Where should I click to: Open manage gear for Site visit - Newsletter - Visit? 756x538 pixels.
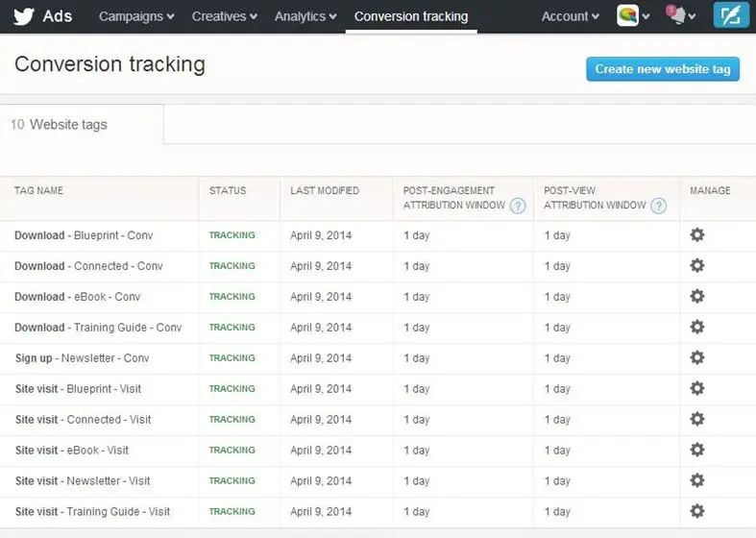click(697, 480)
